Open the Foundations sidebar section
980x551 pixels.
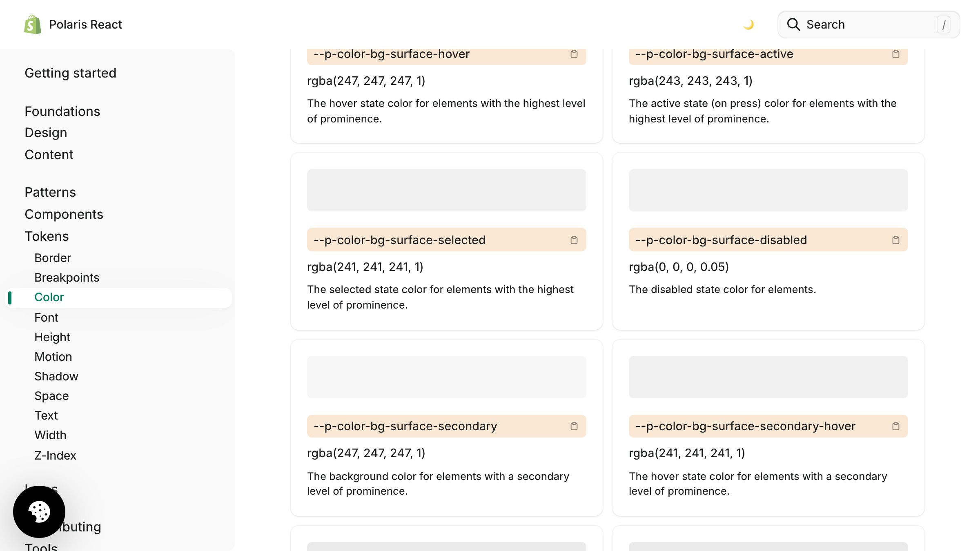62,111
